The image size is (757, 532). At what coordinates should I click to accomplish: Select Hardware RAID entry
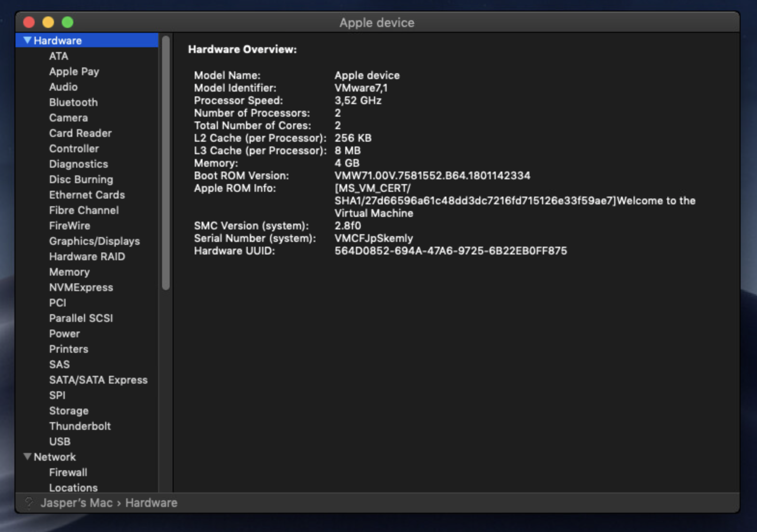pos(87,256)
